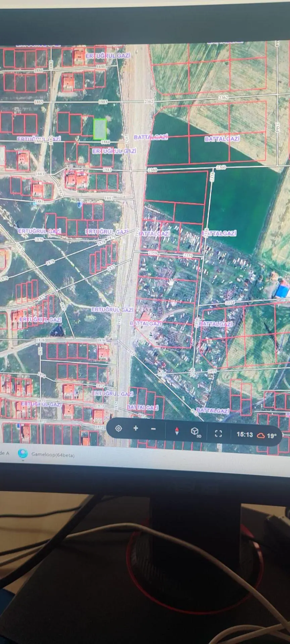
Task: Switch the map to fullscreen mode
Action: pos(218,434)
